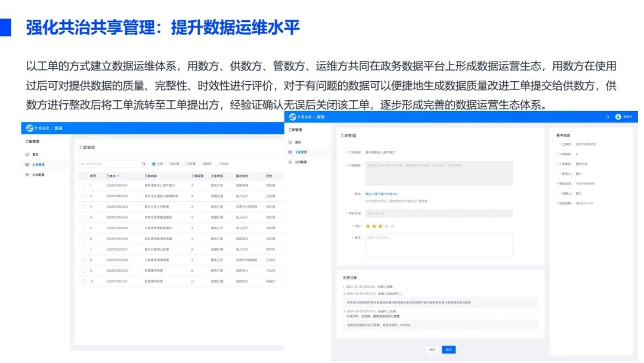The height and width of the screenshot is (363, 644).
Task: Click the sort arrow beside 工单ID header
Action: (118, 176)
